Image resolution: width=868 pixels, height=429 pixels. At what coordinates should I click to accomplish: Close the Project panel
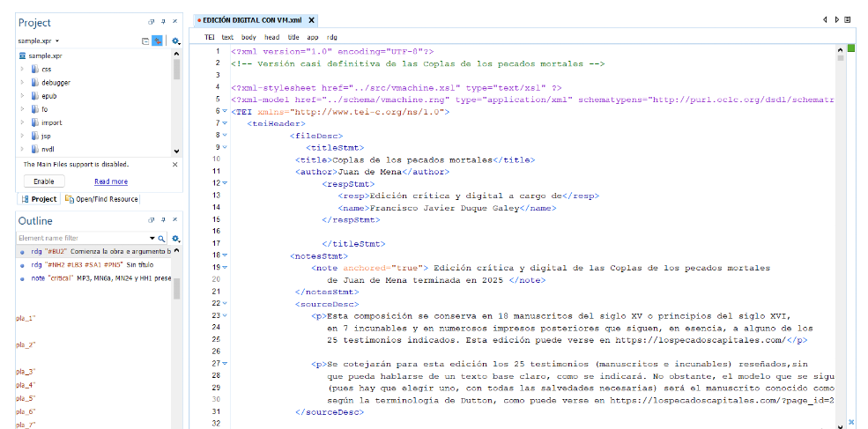pos(175,22)
